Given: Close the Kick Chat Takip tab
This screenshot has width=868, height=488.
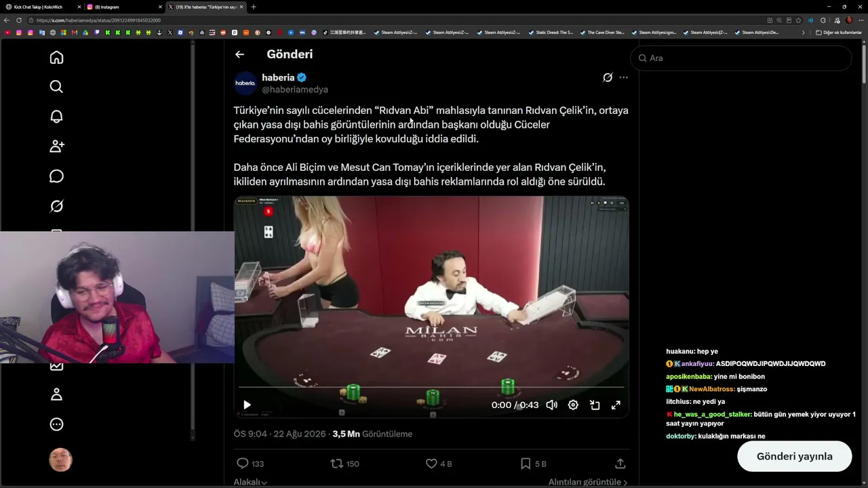Looking at the screenshot, I should point(79,7).
